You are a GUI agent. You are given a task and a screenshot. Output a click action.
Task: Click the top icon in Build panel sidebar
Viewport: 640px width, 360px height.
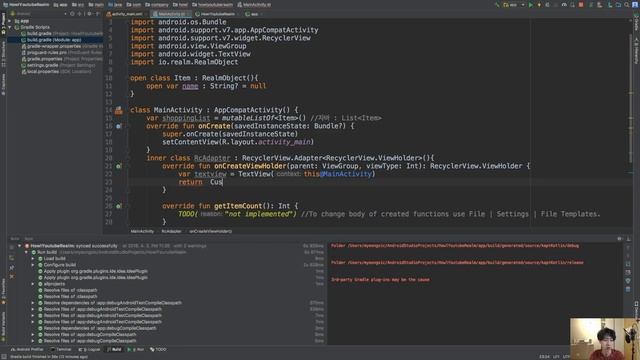pyautogui.click(x=11, y=247)
